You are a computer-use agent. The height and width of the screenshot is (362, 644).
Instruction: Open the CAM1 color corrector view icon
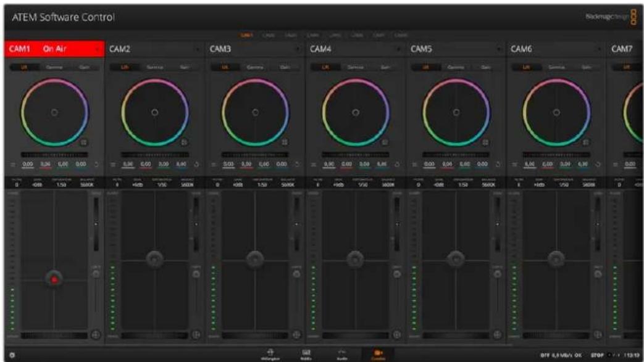coord(84,142)
